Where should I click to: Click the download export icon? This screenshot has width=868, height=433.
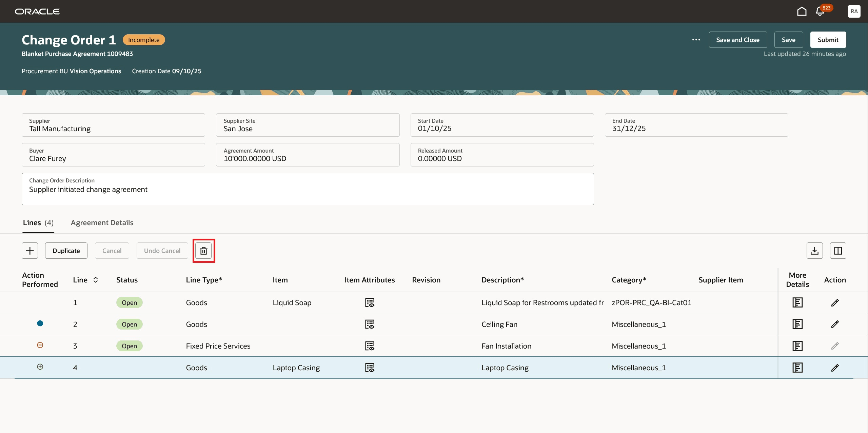[814, 251]
